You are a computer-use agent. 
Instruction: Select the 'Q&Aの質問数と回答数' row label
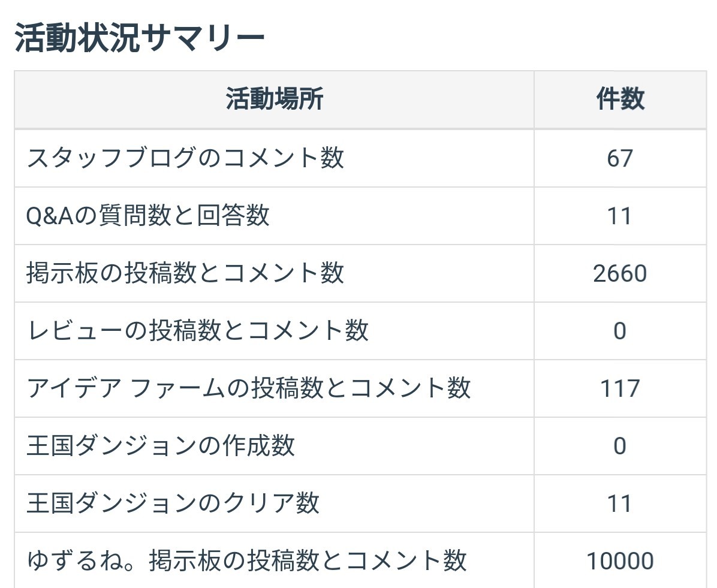click(x=148, y=216)
